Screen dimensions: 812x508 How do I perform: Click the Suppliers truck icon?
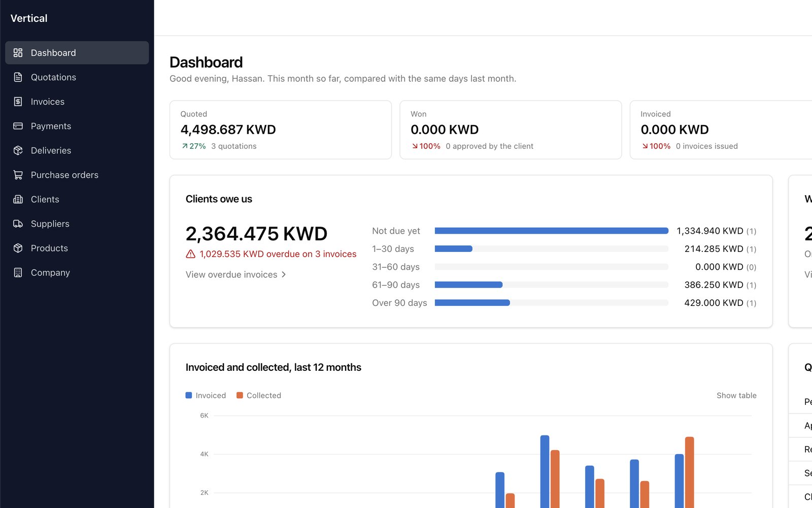click(x=18, y=224)
